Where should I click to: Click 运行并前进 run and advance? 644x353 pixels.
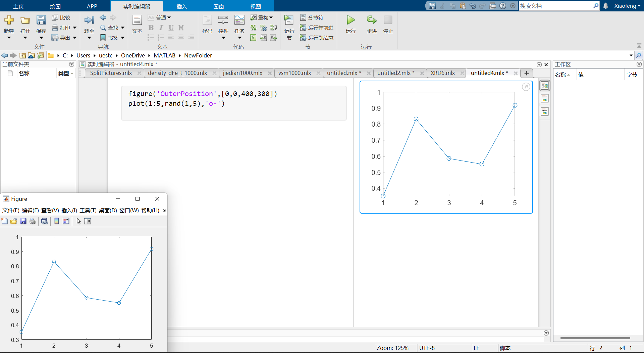317,28
